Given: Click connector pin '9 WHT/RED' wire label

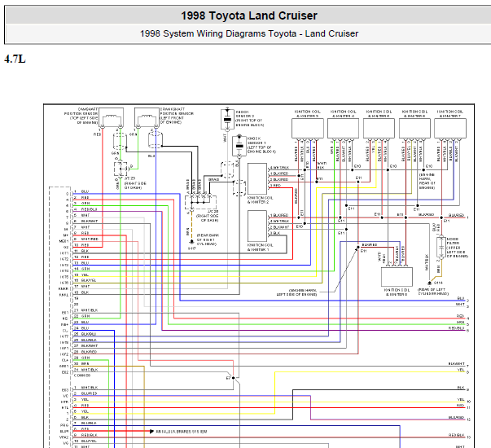Looking at the screenshot, I should (x=85, y=239).
